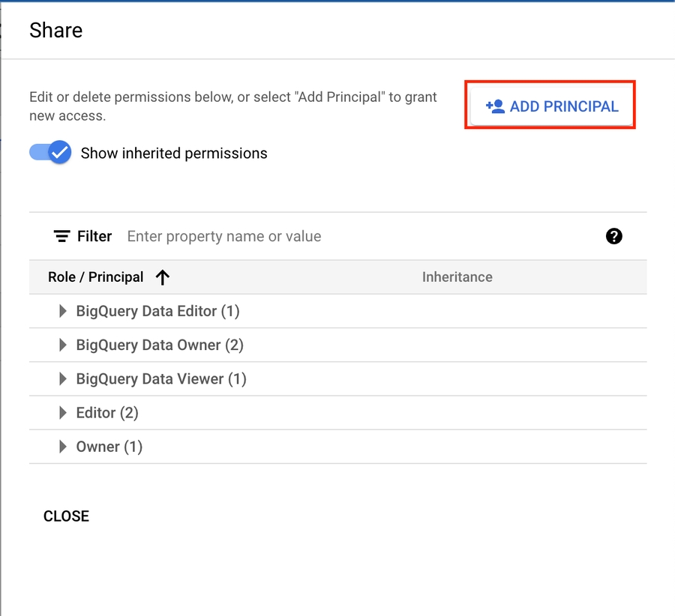Screen dimensions: 675x616
Task: Select the BigQuery Data Viewer (1) row label
Action: (161, 378)
